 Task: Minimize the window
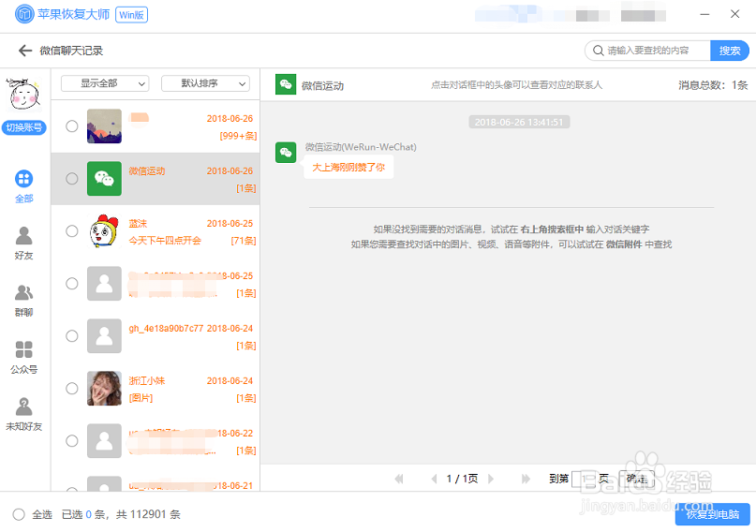click(x=704, y=14)
